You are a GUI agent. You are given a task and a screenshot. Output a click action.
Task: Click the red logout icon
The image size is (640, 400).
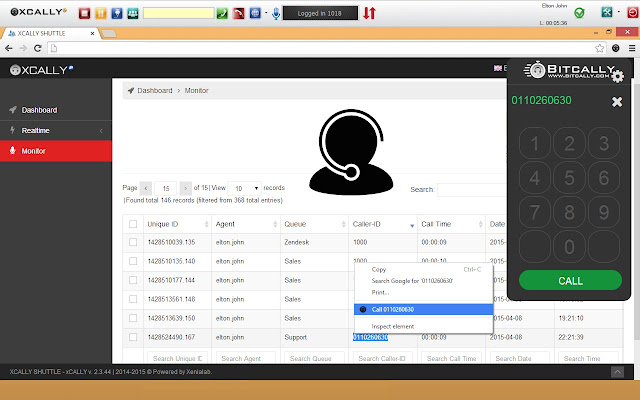(633, 12)
